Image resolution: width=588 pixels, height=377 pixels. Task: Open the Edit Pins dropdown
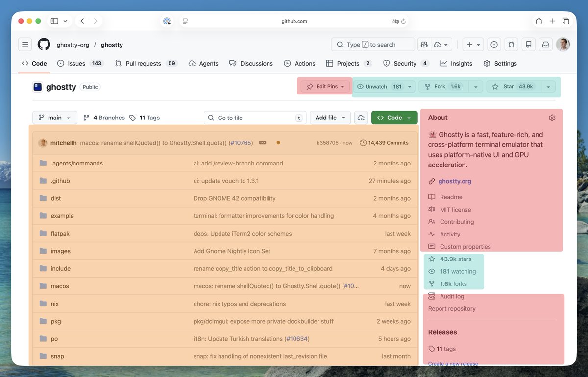pyautogui.click(x=325, y=87)
